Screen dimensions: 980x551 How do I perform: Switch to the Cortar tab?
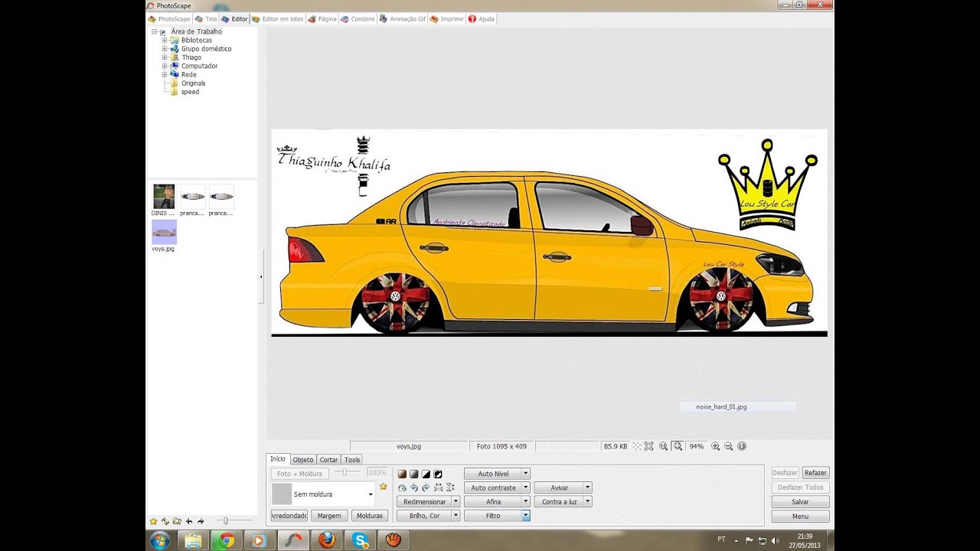click(x=328, y=460)
